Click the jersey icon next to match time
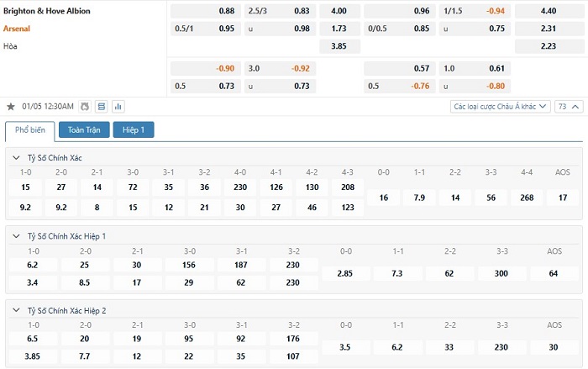This screenshot has width=588, height=369. pyautogui.click(x=84, y=107)
